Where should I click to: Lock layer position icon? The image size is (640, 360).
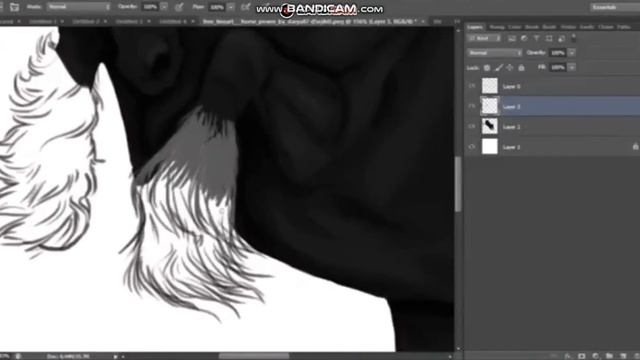[510, 68]
